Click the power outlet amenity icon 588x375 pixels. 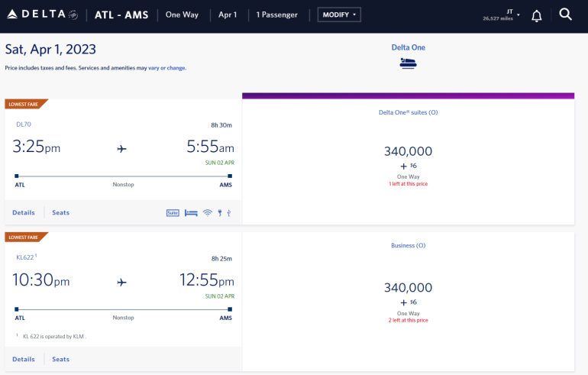pyautogui.click(x=219, y=213)
